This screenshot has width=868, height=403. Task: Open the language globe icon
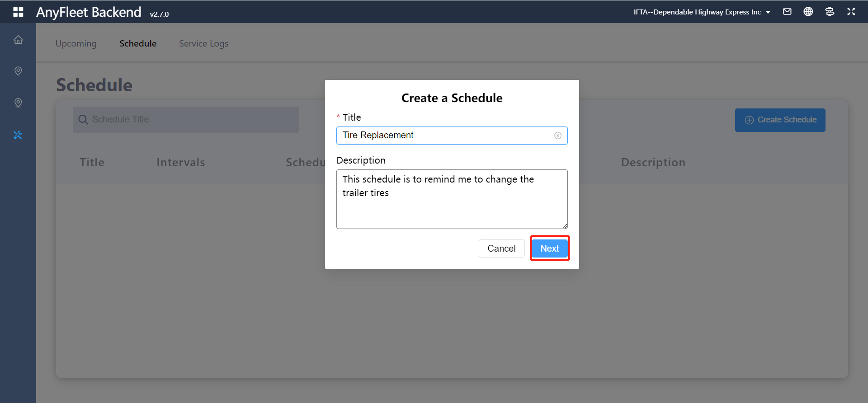(808, 12)
